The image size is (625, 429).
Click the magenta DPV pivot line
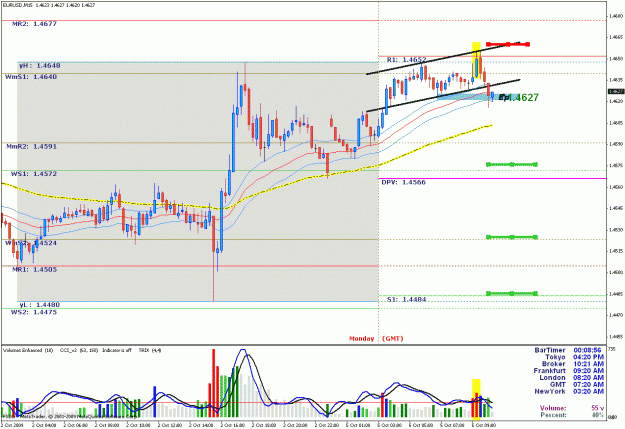(493, 178)
